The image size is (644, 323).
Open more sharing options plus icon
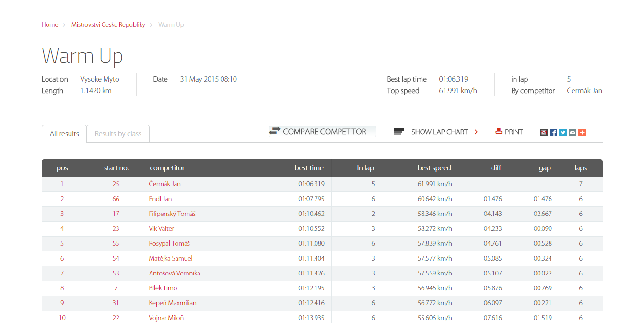tap(582, 132)
